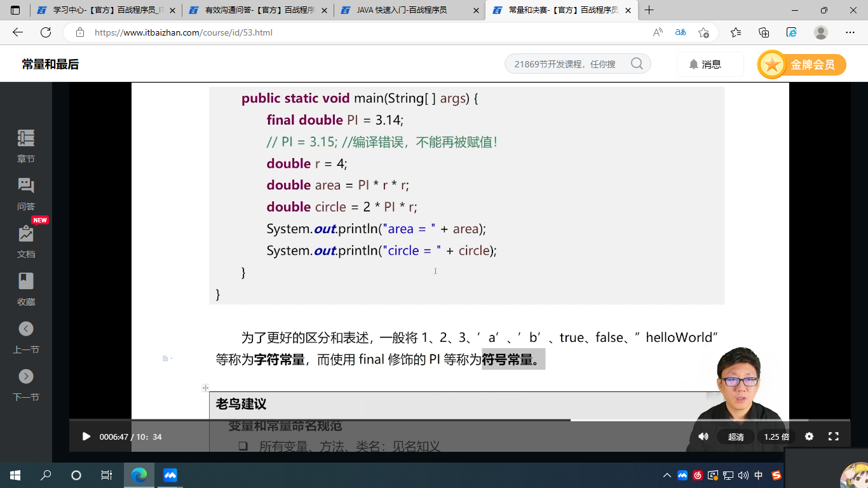Screen dimensions: 868x488
Task: Show hidden system tray icons
Action: (x=667, y=475)
